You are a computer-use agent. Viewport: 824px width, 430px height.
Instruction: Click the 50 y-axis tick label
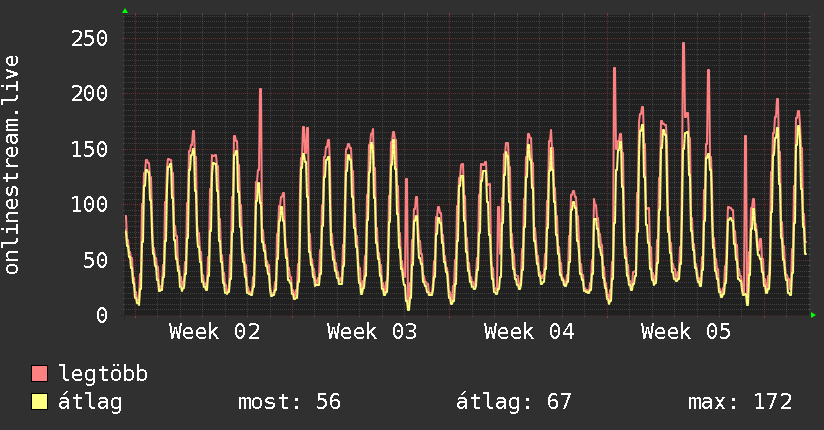click(x=95, y=260)
